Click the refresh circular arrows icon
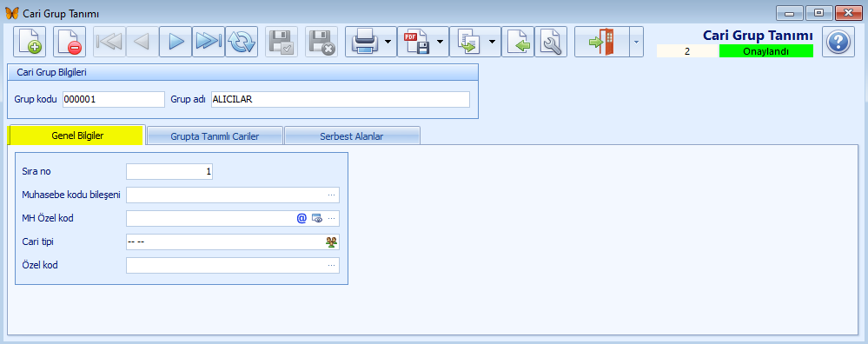The width and height of the screenshot is (868, 344). (242, 42)
